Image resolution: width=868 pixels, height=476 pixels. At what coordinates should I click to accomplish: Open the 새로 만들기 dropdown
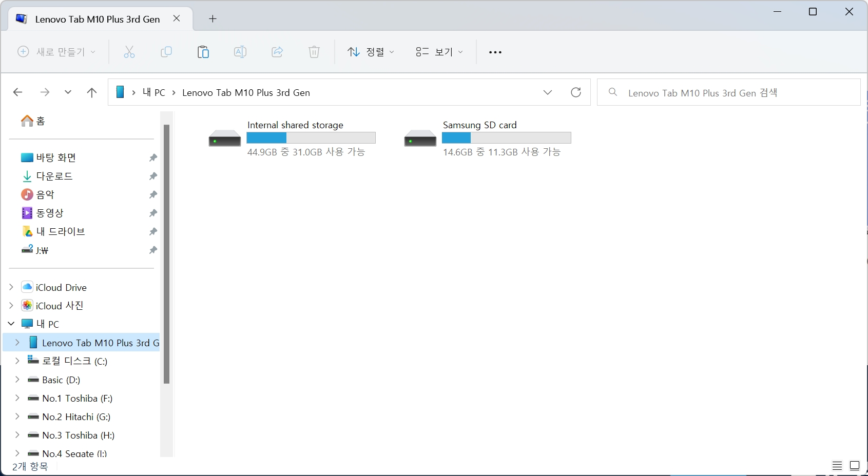click(56, 52)
